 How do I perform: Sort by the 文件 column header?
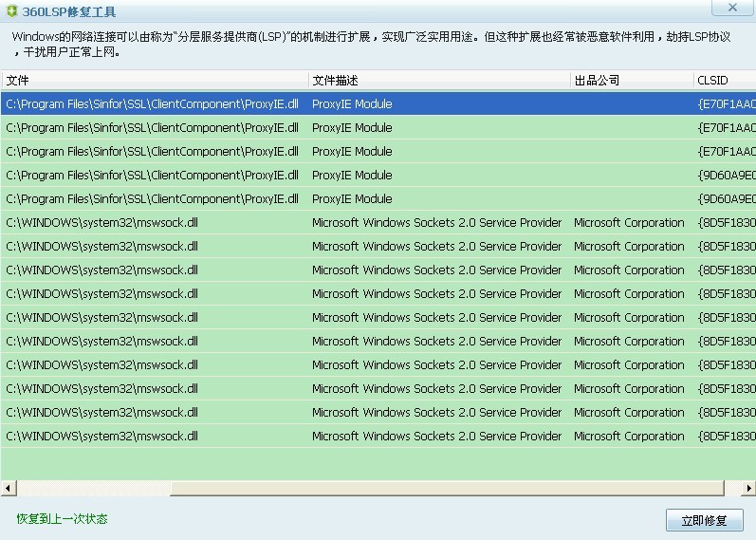click(155, 80)
